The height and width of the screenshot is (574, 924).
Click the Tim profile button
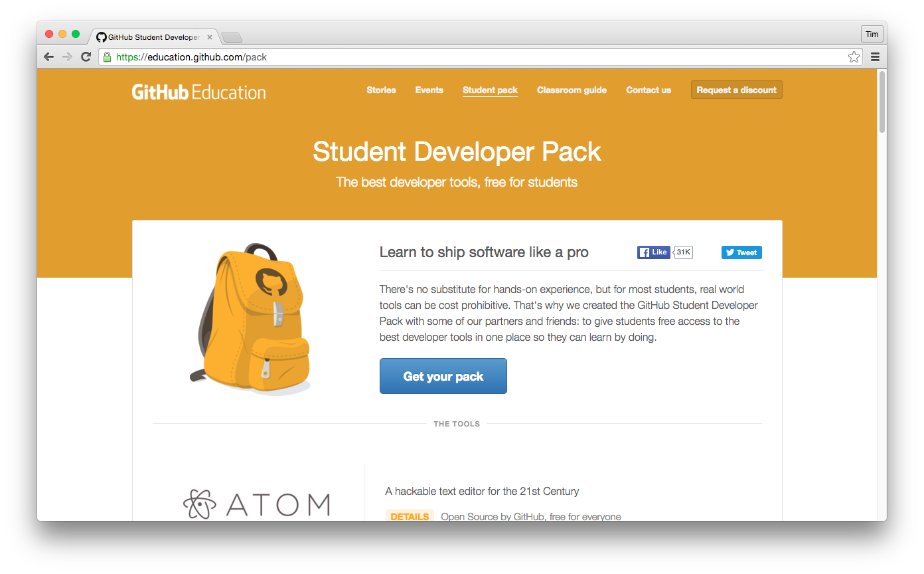point(872,34)
